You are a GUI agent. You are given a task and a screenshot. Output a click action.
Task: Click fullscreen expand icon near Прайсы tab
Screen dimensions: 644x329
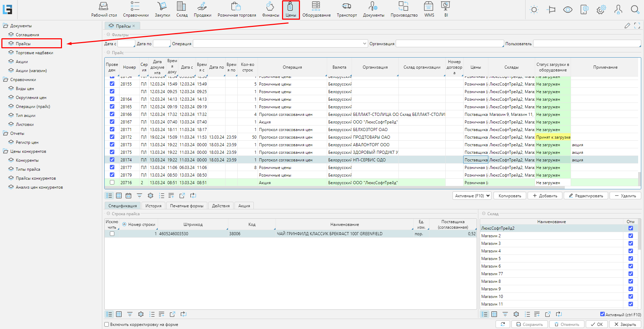tap(637, 26)
